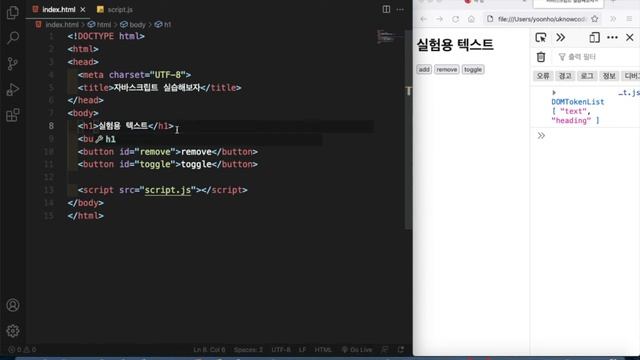The height and width of the screenshot is (360, 640).
Task: Toggle the 경고 console filter
Action: click(565, 76)
